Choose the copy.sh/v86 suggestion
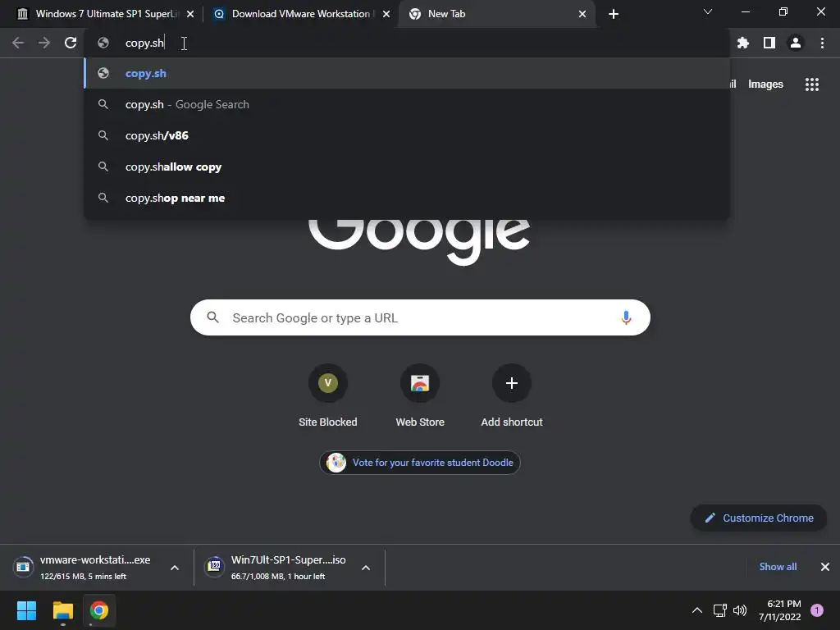The height and width of the screenshot is (630, 840). 407,135
